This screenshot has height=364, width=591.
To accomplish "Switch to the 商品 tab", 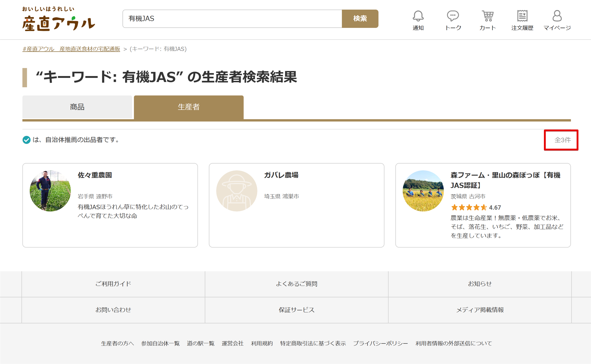I will click(77, 107).
